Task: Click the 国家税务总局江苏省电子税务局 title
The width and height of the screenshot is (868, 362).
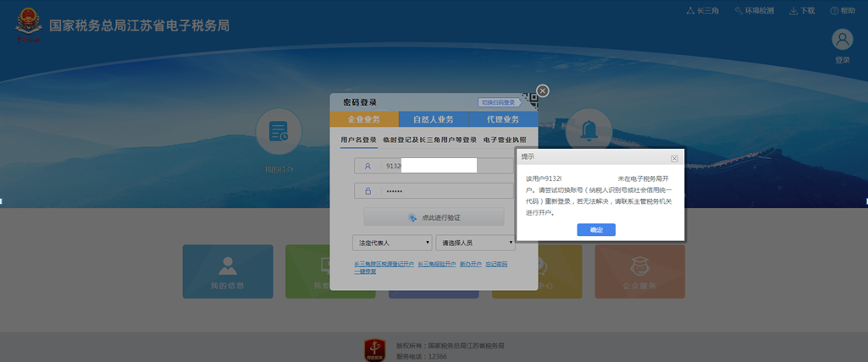Action: tap(139, 26)
